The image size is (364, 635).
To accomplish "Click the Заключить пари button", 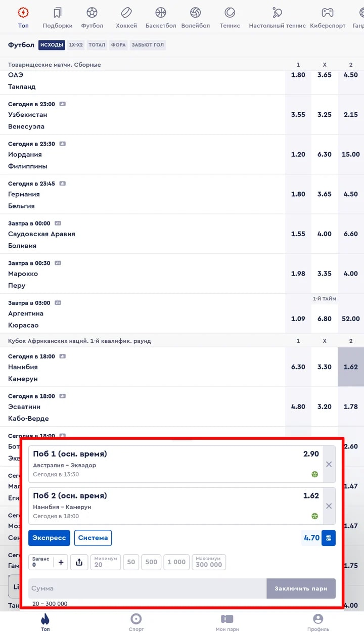I will point(301,588).
